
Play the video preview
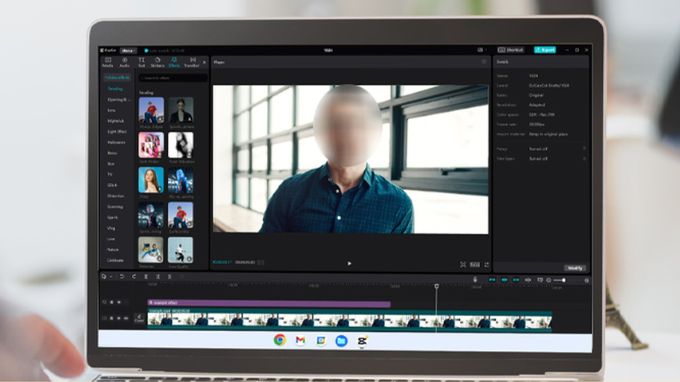coord(349,263)
